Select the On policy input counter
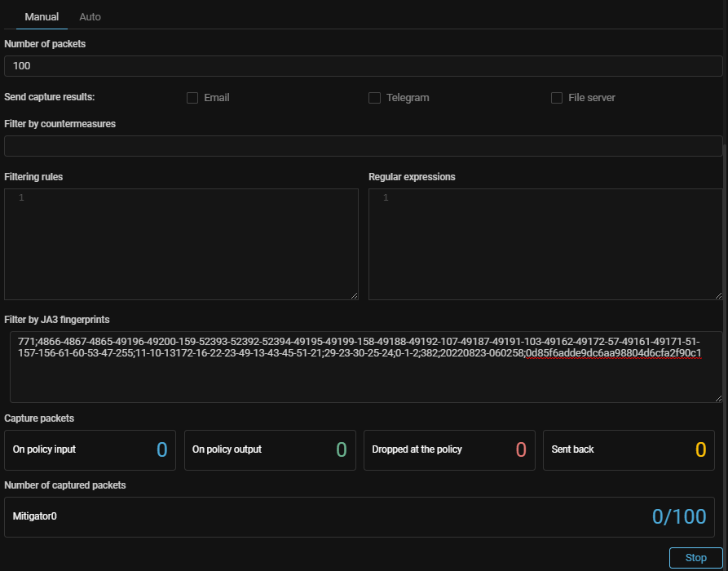The image size is (728, 571). pos(90,449)
